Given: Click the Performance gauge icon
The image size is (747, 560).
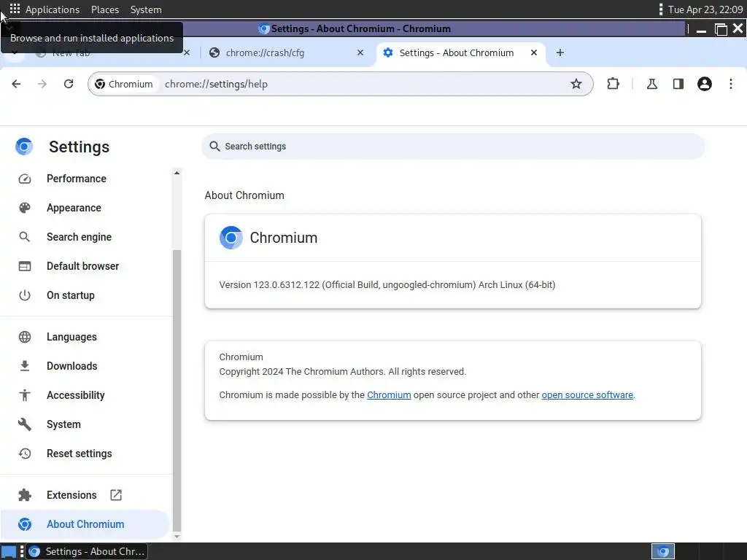Looking at the screenshot, I should click(25, 179).
